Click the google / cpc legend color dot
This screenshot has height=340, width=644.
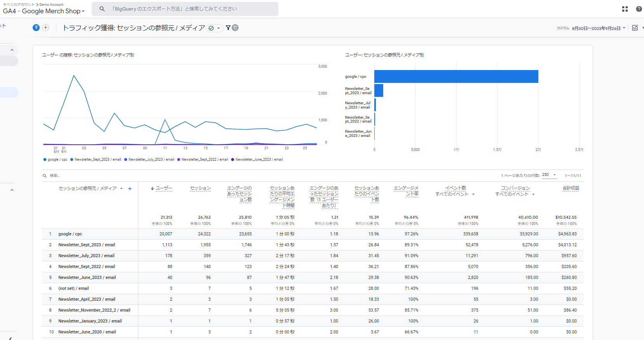coord(45,159)
